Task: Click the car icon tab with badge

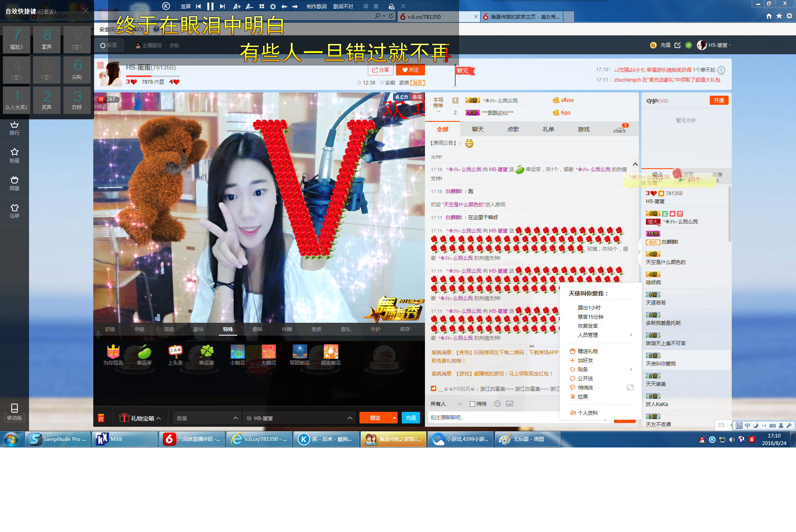Action: tap(619, 129)
